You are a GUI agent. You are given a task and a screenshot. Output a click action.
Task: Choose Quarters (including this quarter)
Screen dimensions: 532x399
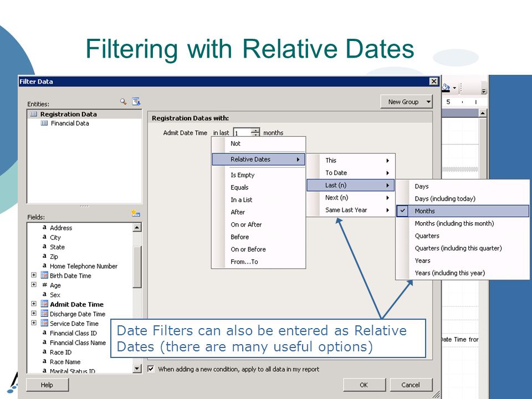(463, 248)
